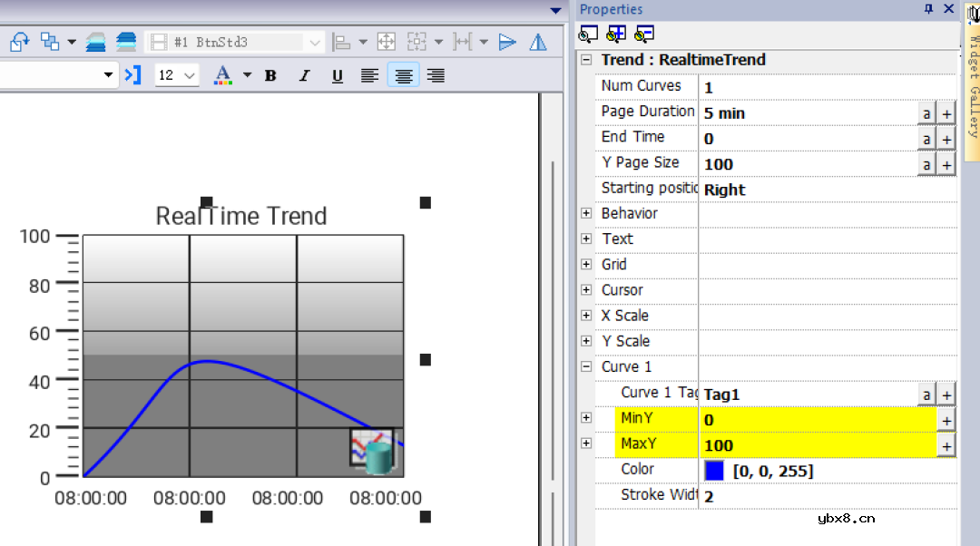980x546 pixels.
Task: Toggle center text alignment
Action: point(403,75)
